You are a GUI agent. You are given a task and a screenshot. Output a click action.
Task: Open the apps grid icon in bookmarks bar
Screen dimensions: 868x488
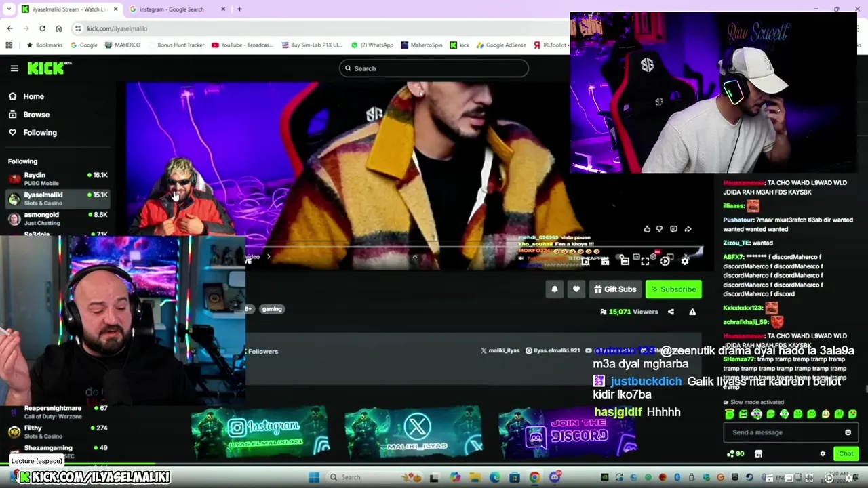pyautogui.click(x=9, y=45)
